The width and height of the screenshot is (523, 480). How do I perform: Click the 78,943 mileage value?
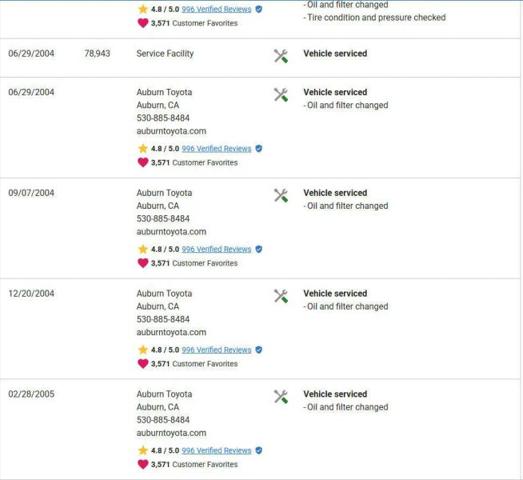point(97,53)
